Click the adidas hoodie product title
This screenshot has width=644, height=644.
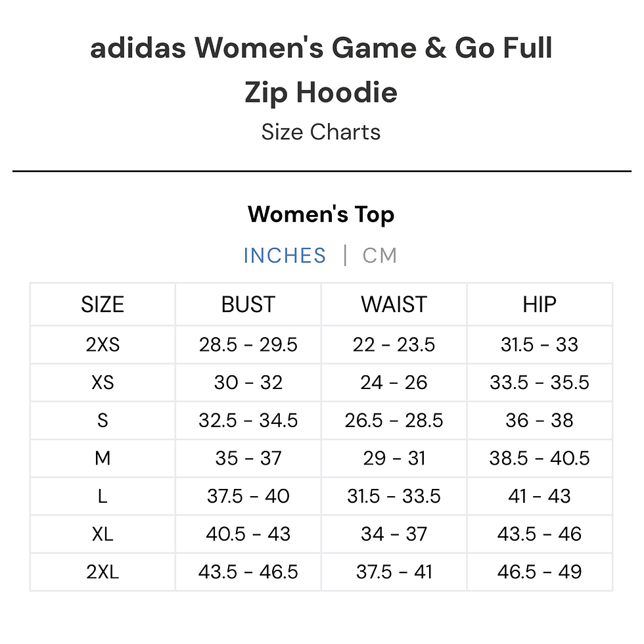[x=321, y=70]
